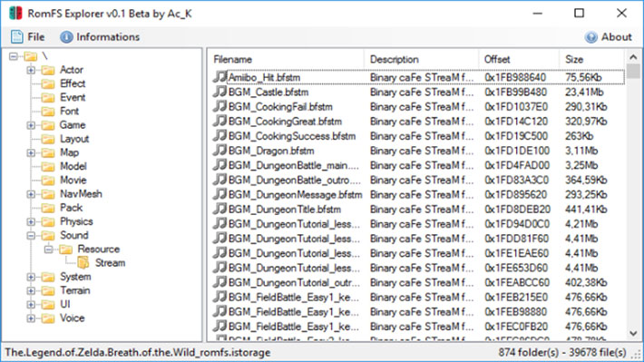644x362 pixels.
Task: Select the BGM_DungeonTitle.bfstm file row
Action: click(418, 210)
